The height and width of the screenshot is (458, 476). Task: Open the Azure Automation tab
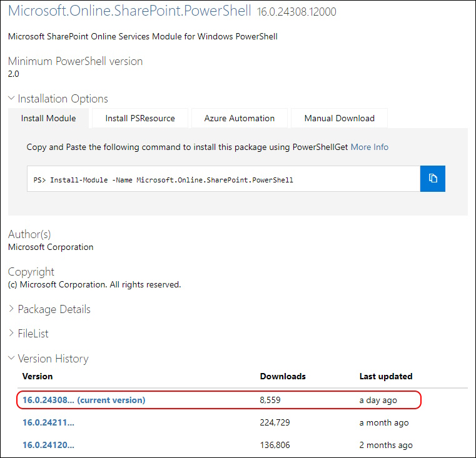pos(239,118)
